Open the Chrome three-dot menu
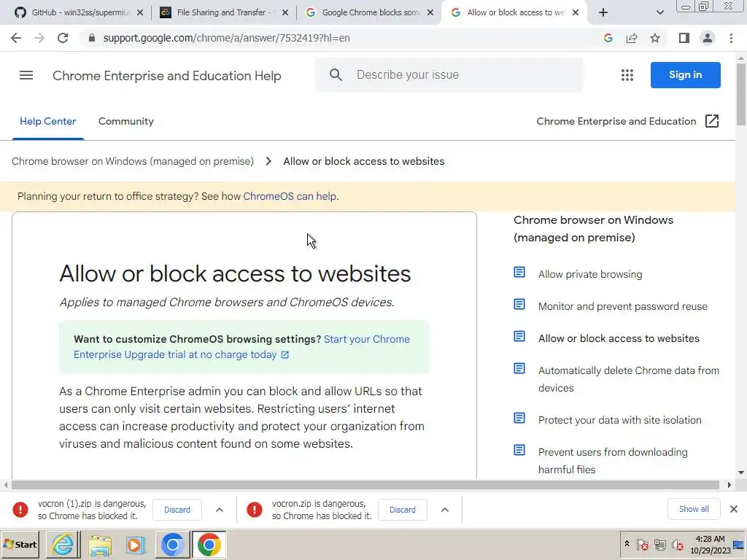This screenshot has height=560, width=747. click(731, 38)
